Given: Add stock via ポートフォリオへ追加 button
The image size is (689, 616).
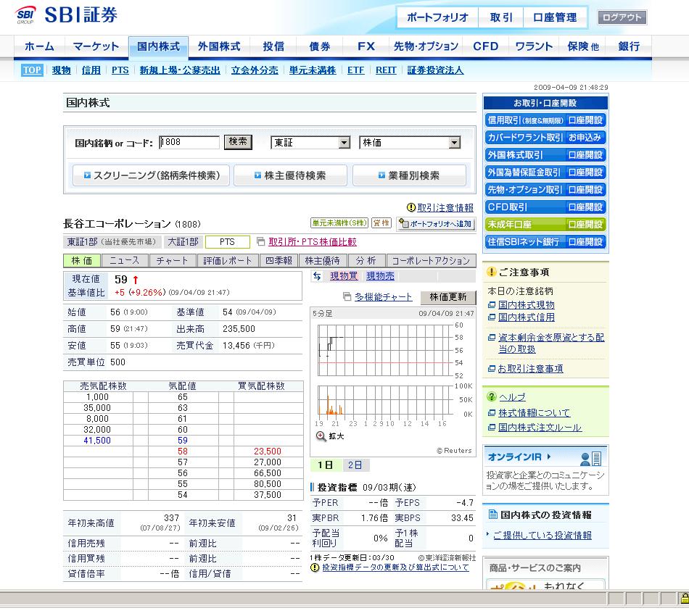Looking at the screenshot, I should (435, 225).
